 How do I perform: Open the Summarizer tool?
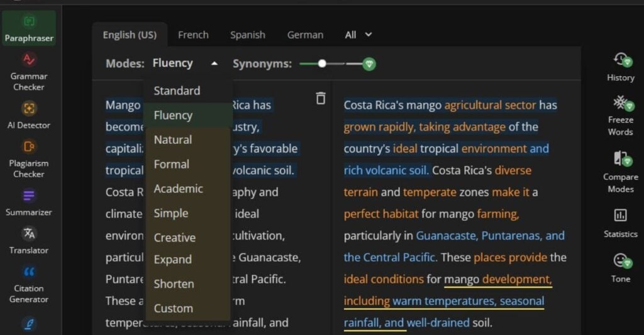pos(29,202)
